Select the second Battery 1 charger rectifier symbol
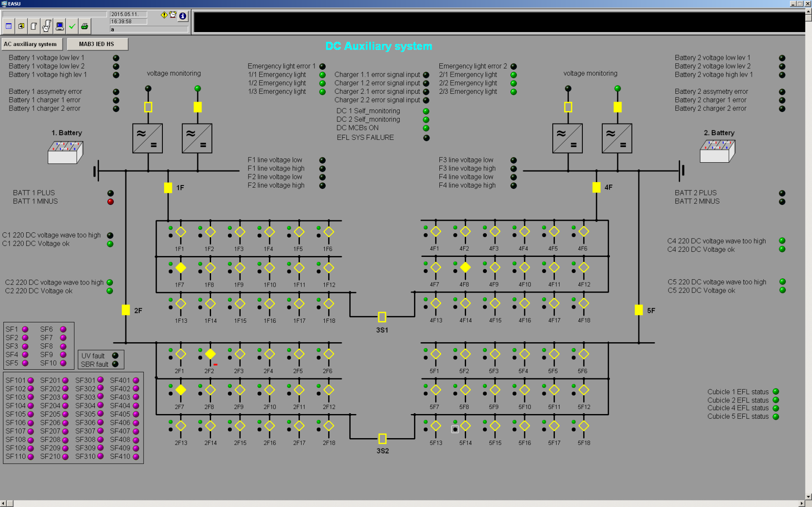This screenshot has height=507, width=812. (197, 138)
